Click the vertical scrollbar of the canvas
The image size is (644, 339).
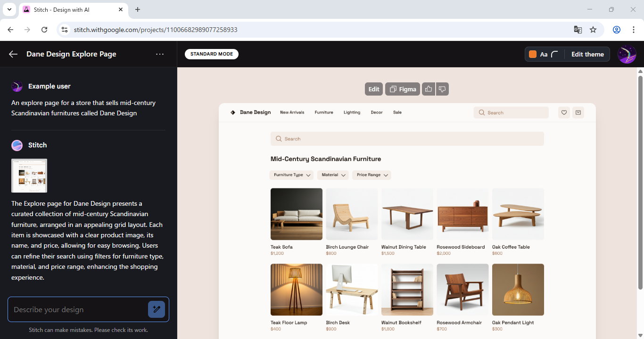(x=640, y=182)
